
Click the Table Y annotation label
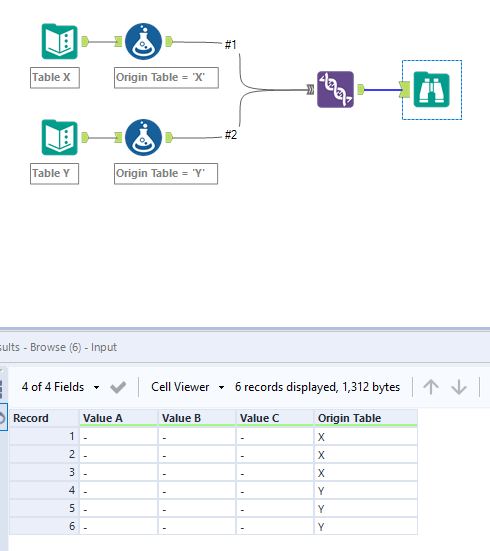54,174
